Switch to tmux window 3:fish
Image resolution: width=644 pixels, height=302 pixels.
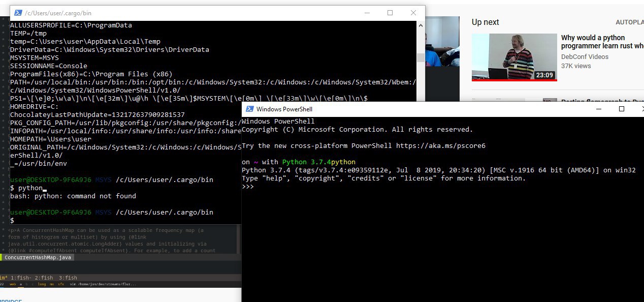68,278
